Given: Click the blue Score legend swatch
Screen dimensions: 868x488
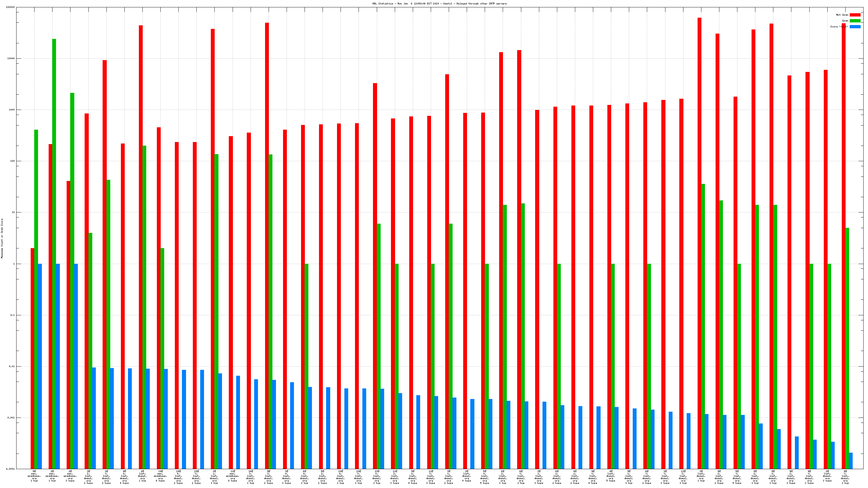Looking at the screenshot, I should (x=855, y=27).
